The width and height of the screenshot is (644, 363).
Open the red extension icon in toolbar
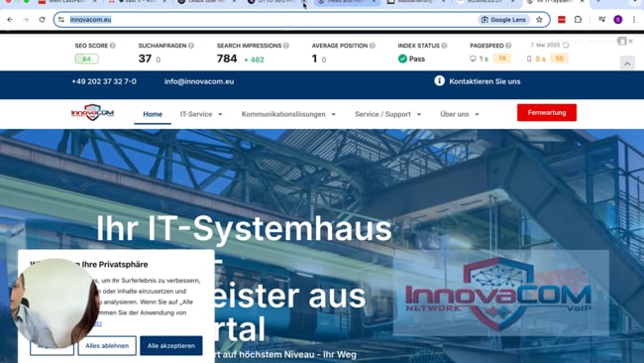[x=562, y=19]
